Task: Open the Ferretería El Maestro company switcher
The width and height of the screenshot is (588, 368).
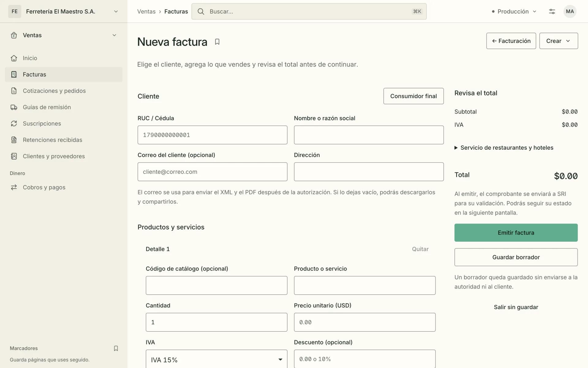Action: click(x=63, y=11)
